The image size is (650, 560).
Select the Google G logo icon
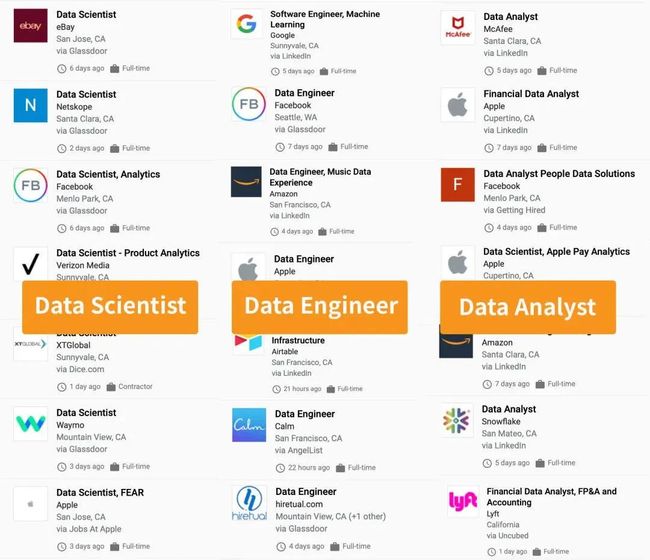(247, 24)
